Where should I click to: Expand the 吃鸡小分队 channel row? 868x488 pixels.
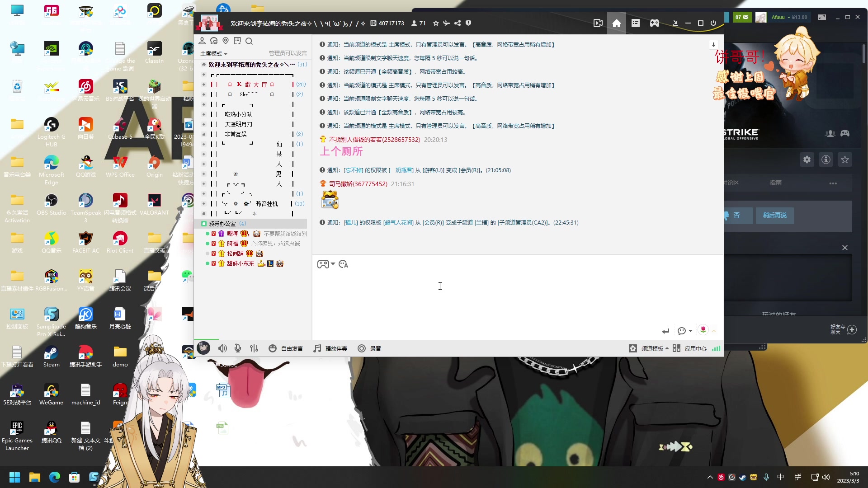click(204, 114)
